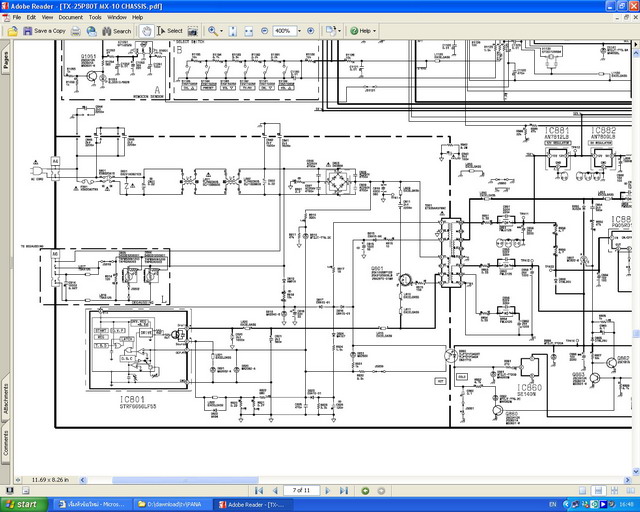Click the Zoom Out minus button

click(x=264, y=31)
